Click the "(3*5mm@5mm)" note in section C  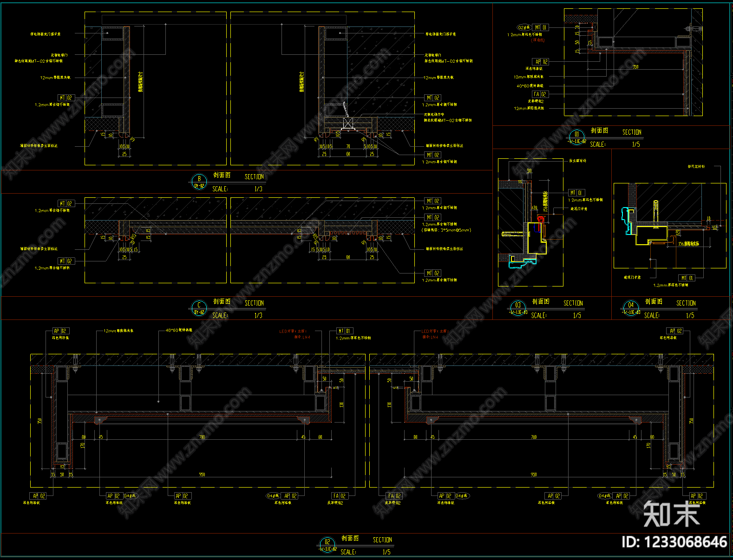pyautogui.click(x=446, y=230)
